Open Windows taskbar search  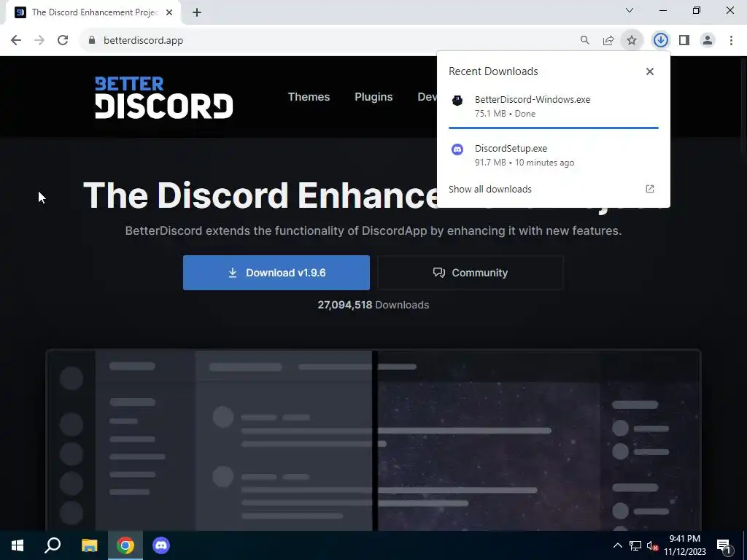pyautogui.click(x=53, y=545)
